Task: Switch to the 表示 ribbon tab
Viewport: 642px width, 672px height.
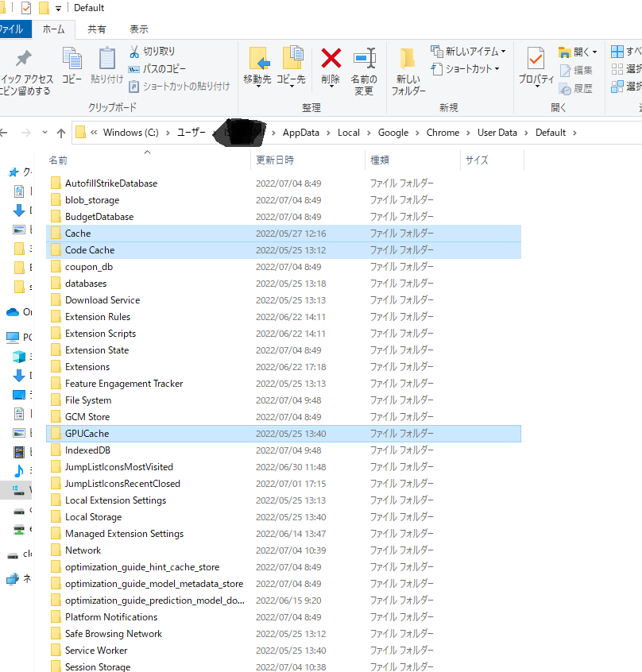Action: 139,29
